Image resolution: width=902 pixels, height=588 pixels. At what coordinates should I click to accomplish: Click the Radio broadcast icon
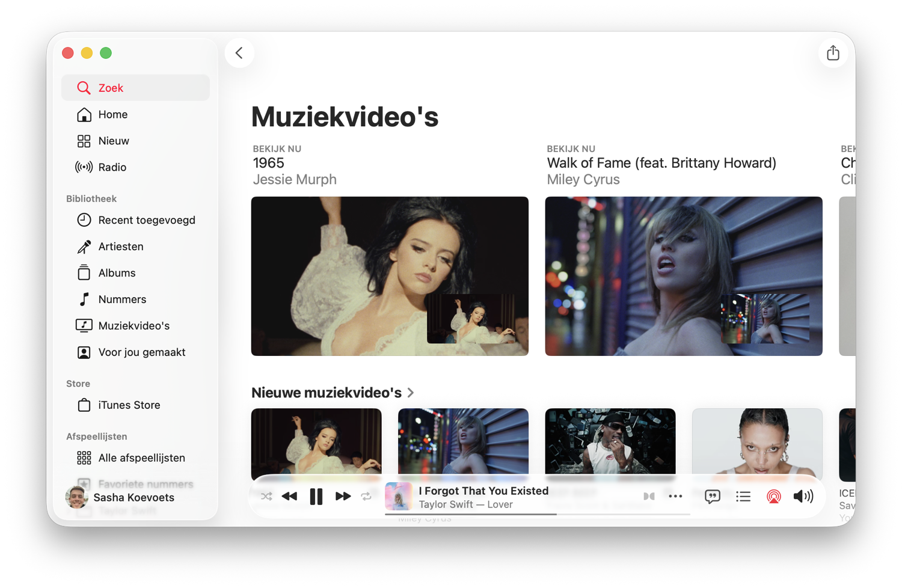coord(84,167)
